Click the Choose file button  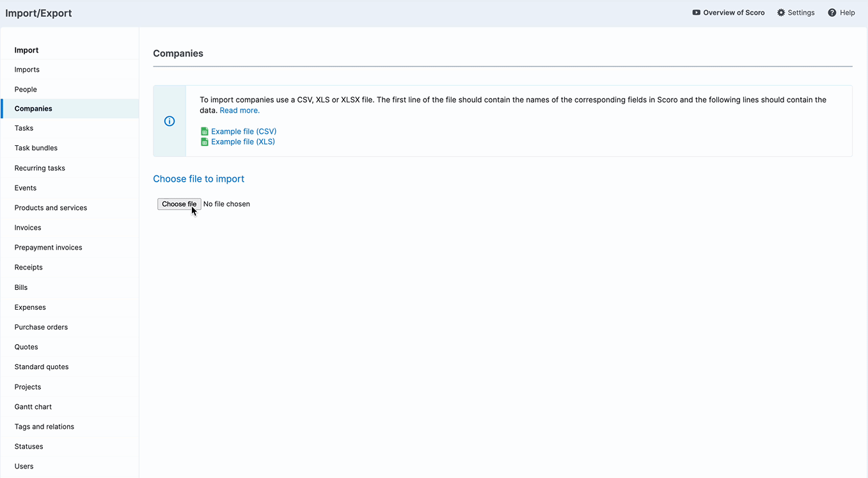[x=179, y=204]
